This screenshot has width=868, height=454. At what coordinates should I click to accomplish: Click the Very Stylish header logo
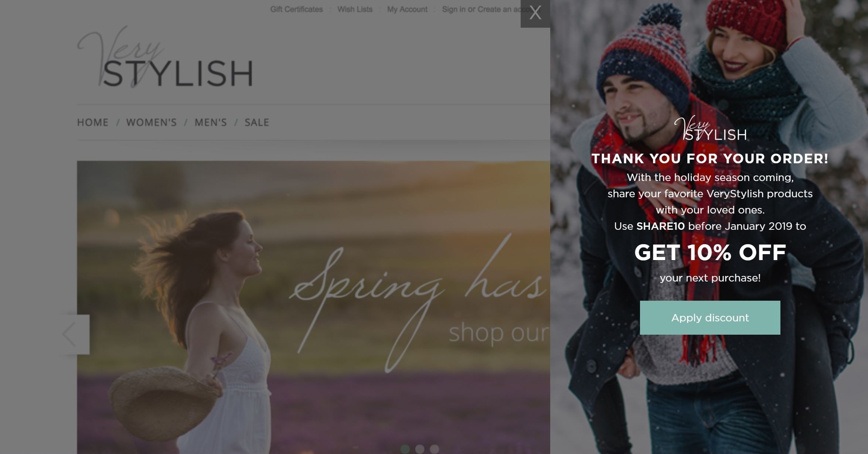[x=165, y=57]
